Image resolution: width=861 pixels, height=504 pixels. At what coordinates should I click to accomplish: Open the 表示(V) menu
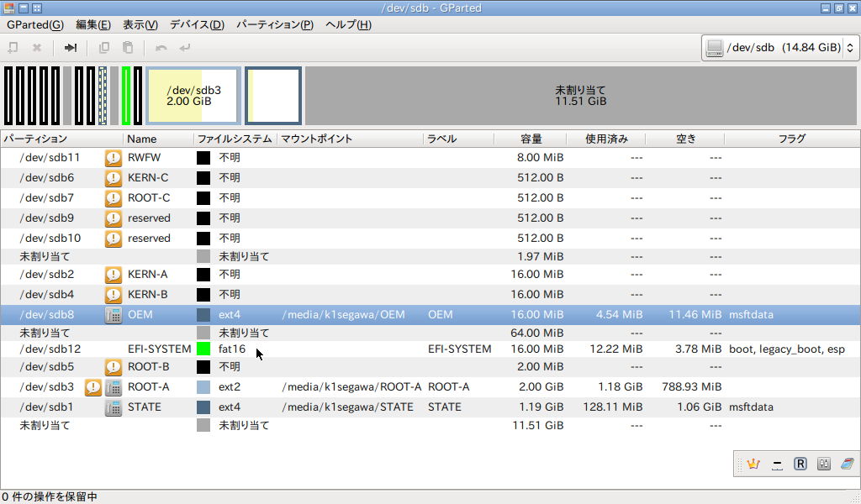[x=140, y=24]
